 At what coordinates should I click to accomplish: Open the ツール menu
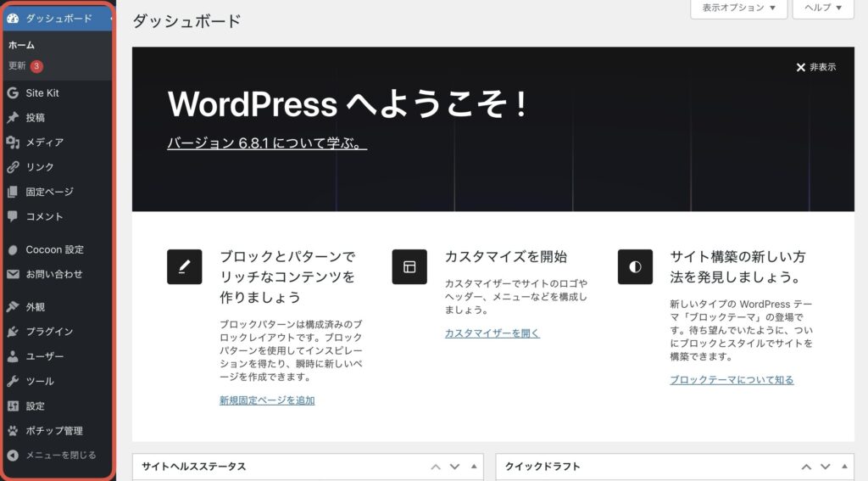coord(58,381)
